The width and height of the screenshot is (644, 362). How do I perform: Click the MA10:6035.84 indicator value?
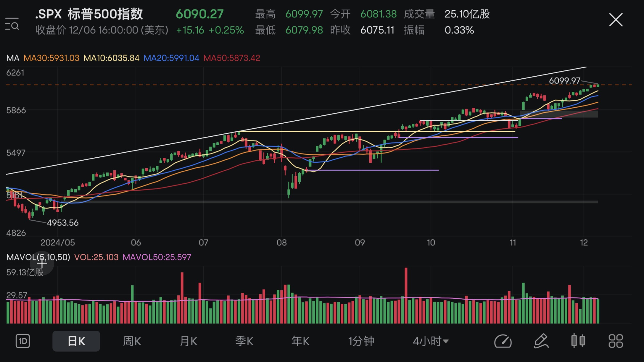(x=111, y=58)
